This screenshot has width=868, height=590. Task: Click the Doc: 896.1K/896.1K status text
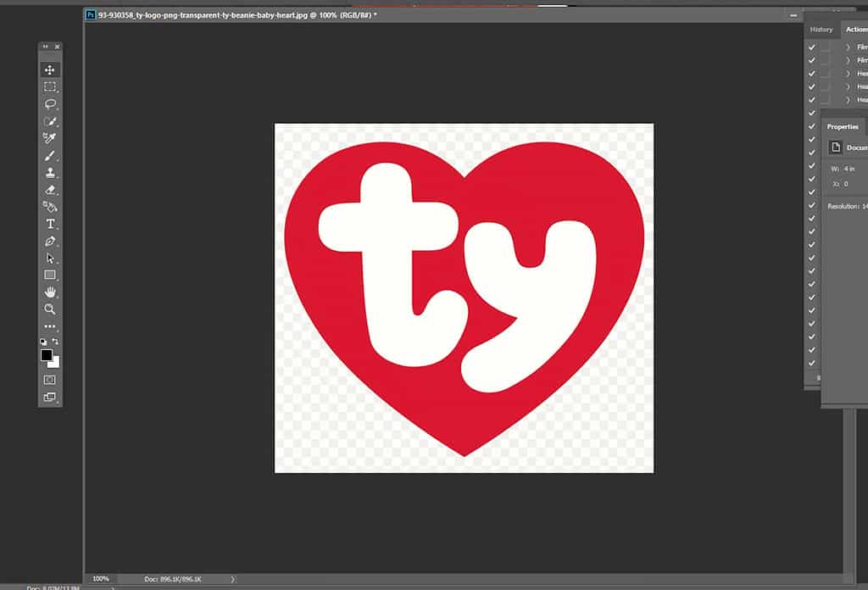click(173, 580)
